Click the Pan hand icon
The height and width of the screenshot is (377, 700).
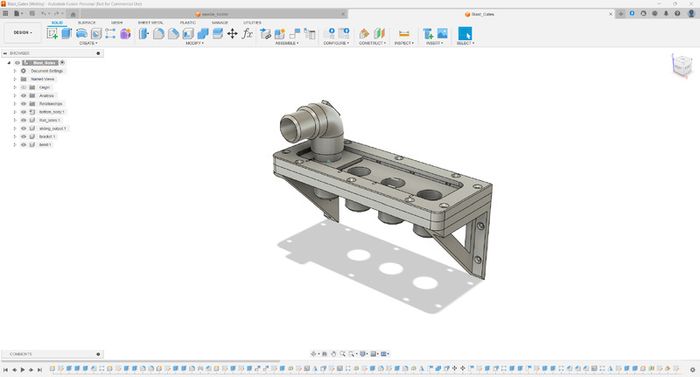pos(333,354)
